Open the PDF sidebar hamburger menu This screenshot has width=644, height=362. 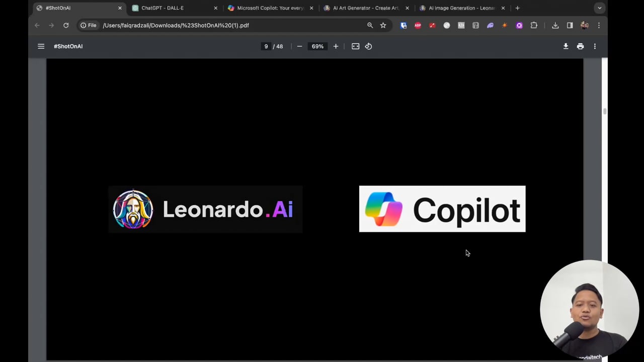(x=41, y=46)
